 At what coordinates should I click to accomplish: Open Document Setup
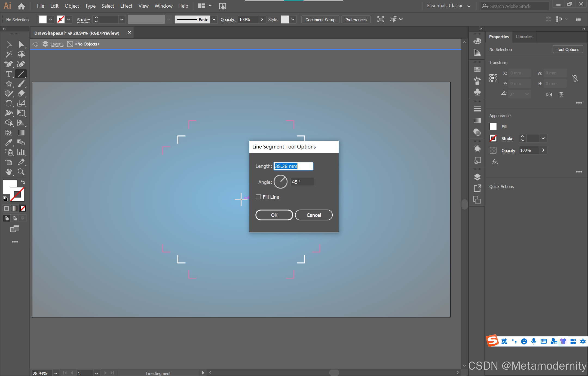[x=320, y=20]
